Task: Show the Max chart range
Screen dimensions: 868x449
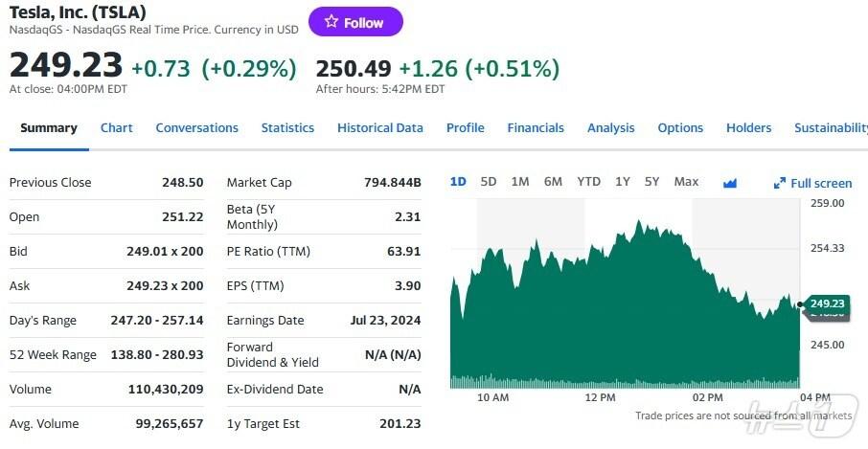Action: 686,182
